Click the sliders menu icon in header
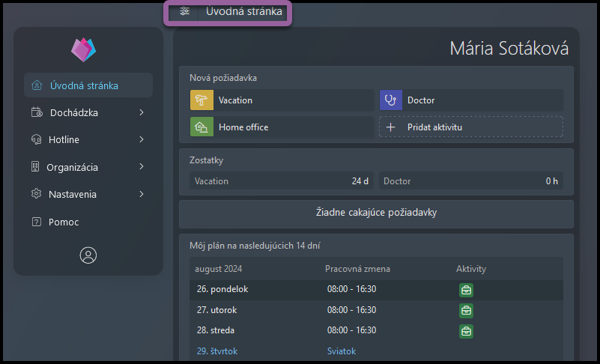The width and height of the screenshot is (600, 364). click(x=184, y=11)
